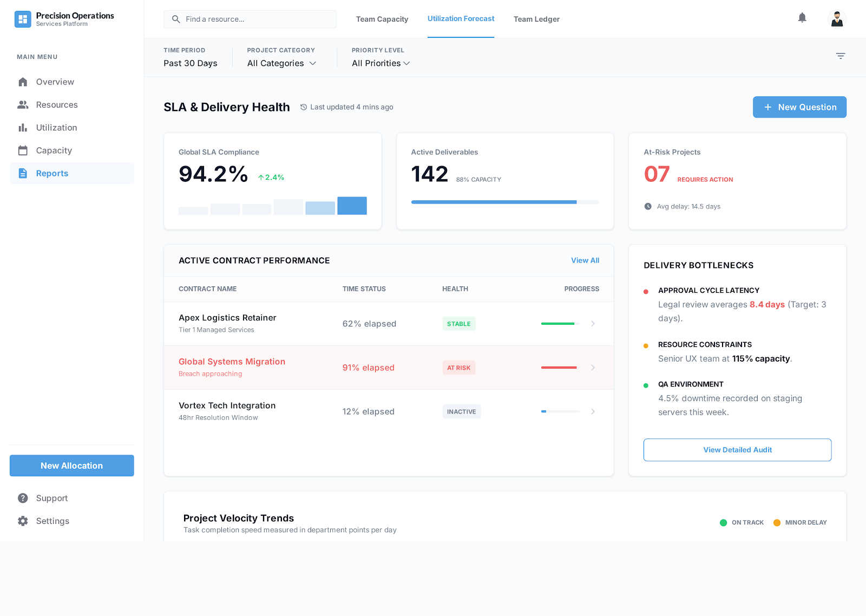
Task: Click the notifications bell icon
Action: [802, 18]
